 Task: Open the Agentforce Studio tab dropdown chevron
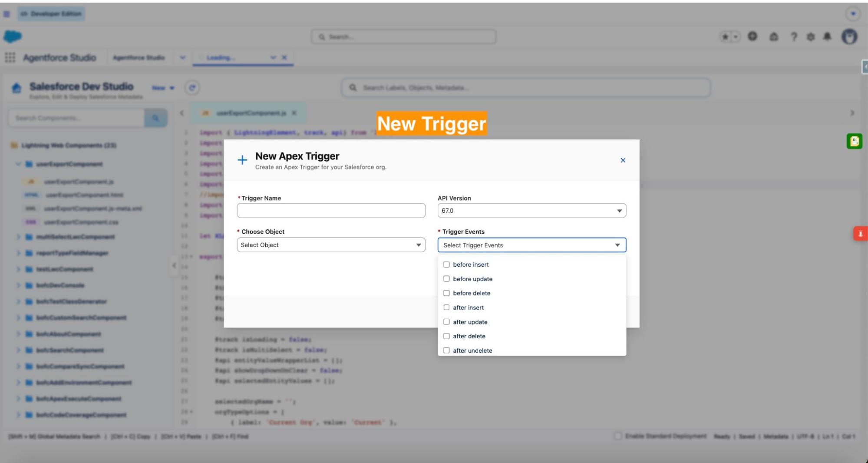(182, 57)
